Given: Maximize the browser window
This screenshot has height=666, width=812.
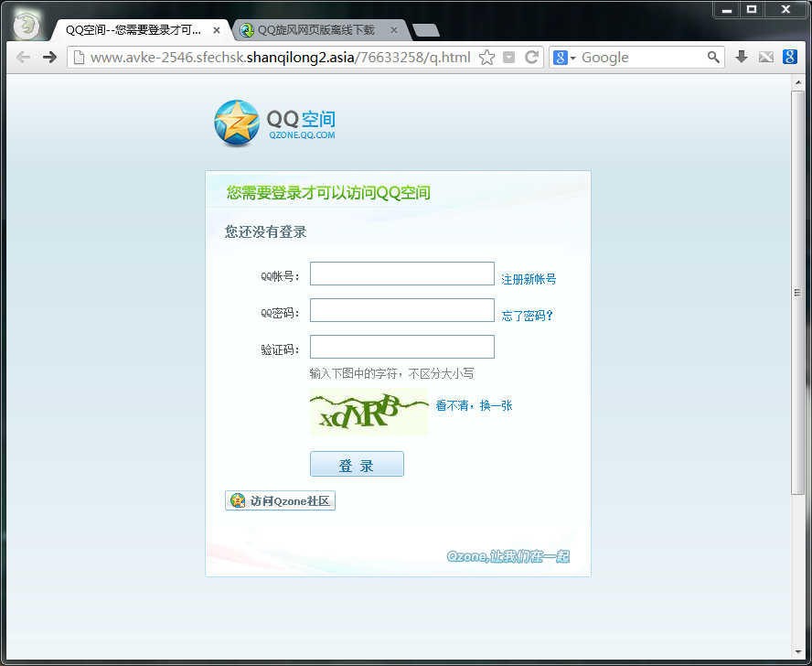Looking at the screenshot, I should click(x=752, y=9).
